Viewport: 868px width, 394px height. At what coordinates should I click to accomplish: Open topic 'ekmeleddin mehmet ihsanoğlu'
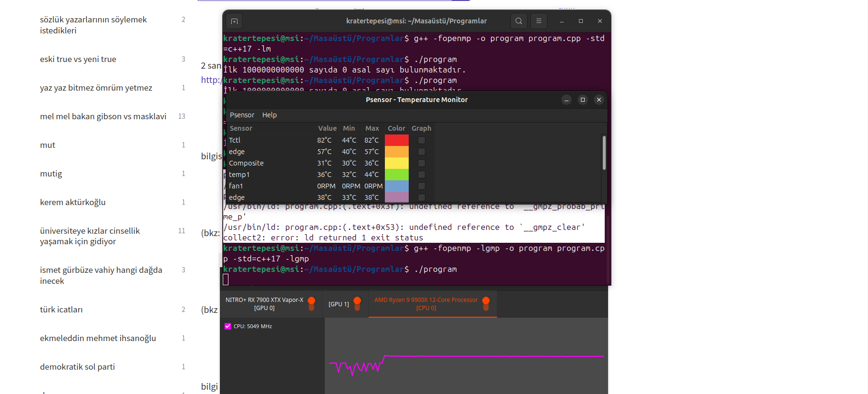pyautogui.click(x=98, y=338)
